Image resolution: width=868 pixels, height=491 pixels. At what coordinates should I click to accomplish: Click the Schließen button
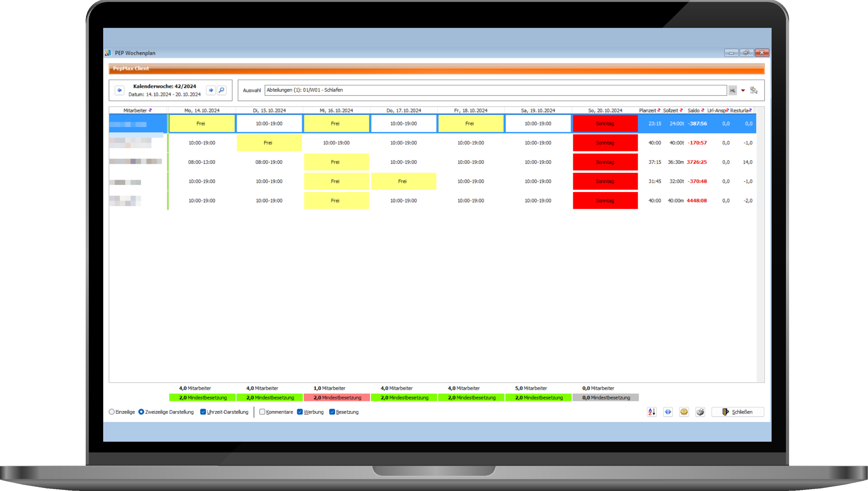point(737,412)
